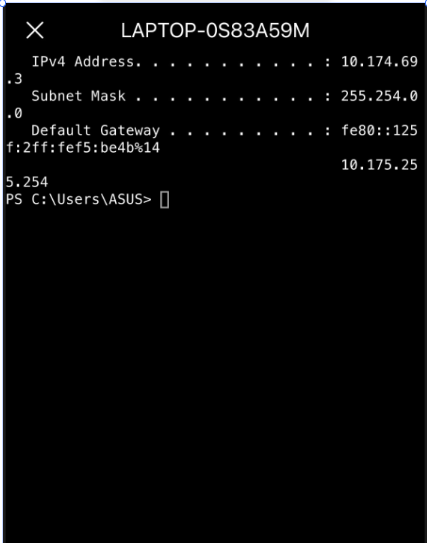Click the word Mask
427x543 pixels.
coord(108,96)
